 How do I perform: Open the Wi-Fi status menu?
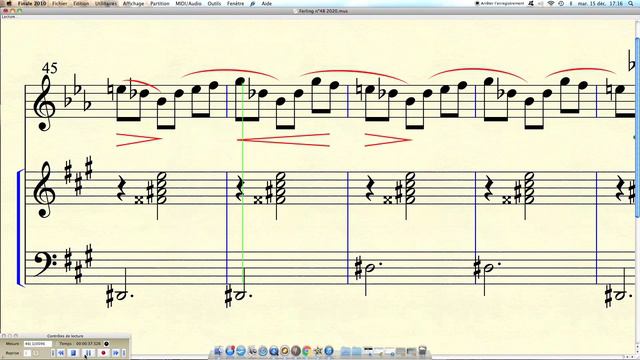[x=551, y=3]
